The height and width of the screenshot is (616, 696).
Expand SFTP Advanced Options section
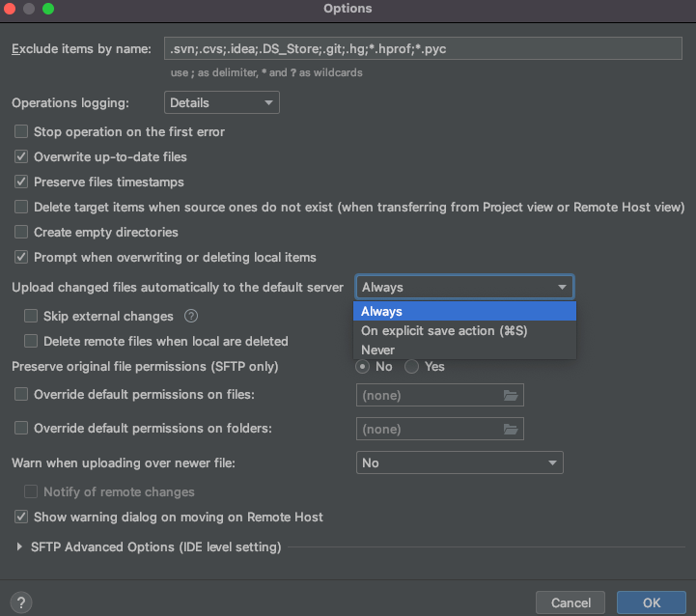(x=20, y=547)
